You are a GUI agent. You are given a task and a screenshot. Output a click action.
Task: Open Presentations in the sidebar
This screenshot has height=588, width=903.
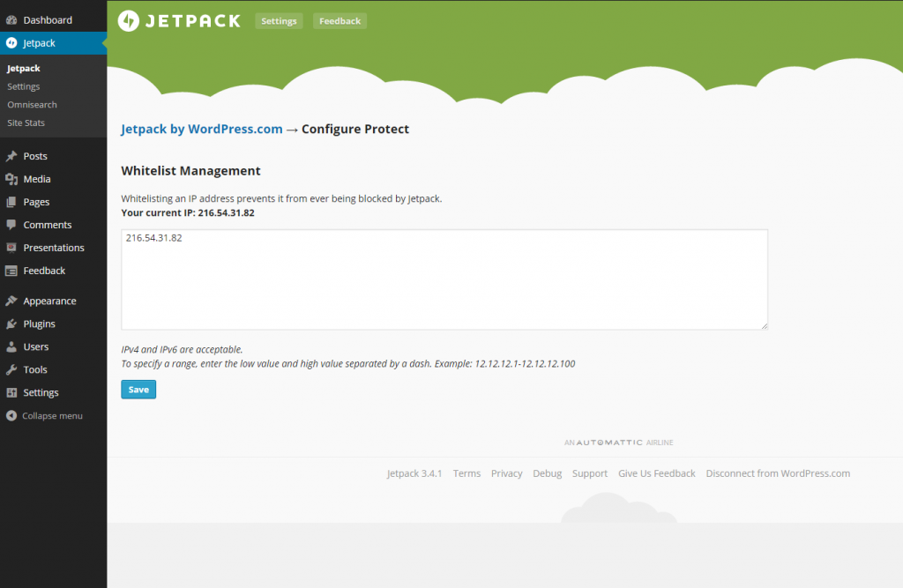(53, 248)
